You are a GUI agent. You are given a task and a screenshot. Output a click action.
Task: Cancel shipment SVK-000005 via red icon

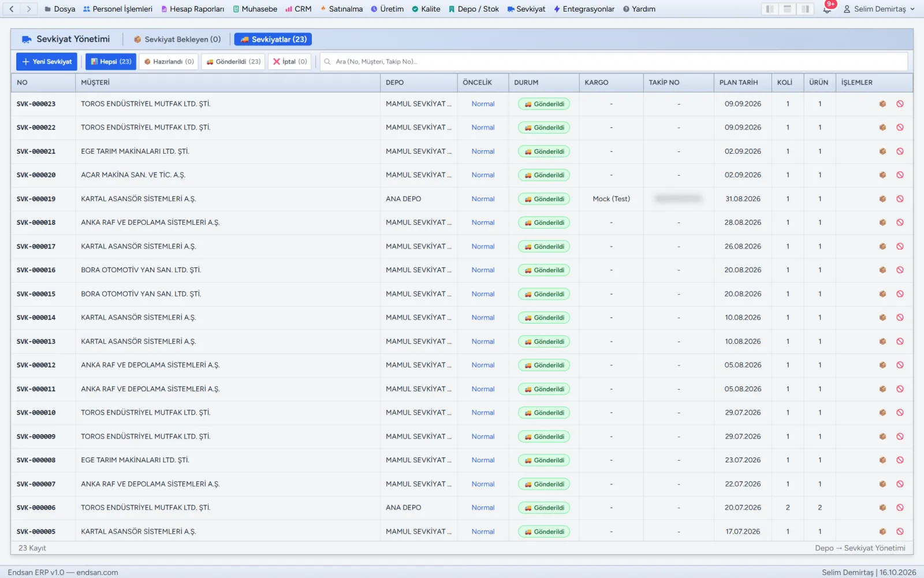click(900, 531)
